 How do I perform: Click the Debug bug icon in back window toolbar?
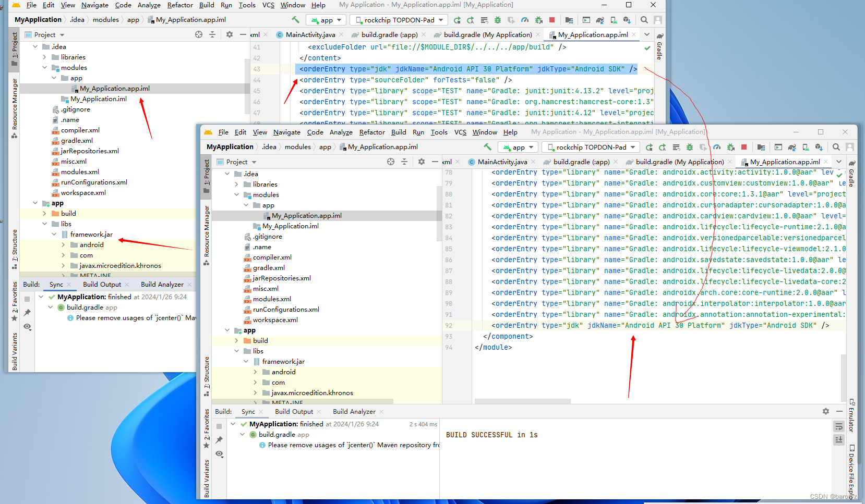[498, 20]
